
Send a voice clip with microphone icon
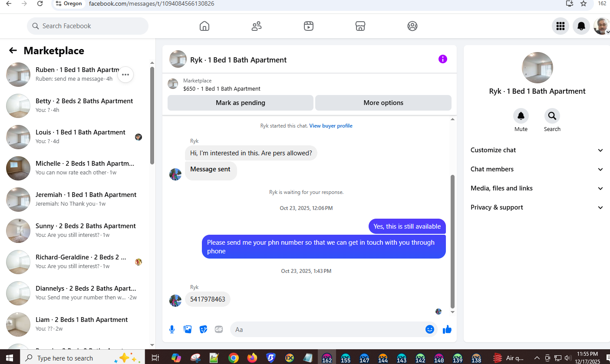(172, 329)
